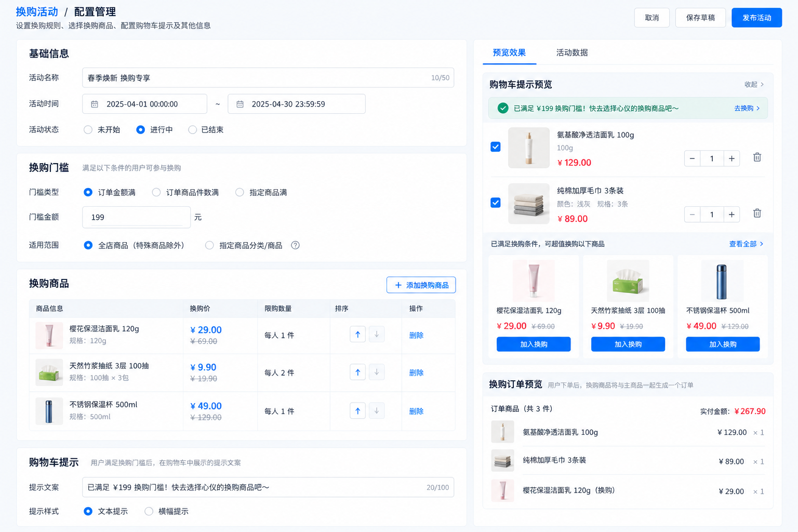
Task: Move 天然竹浆抽纸 row up with arrow
Action: pos(357,372)
